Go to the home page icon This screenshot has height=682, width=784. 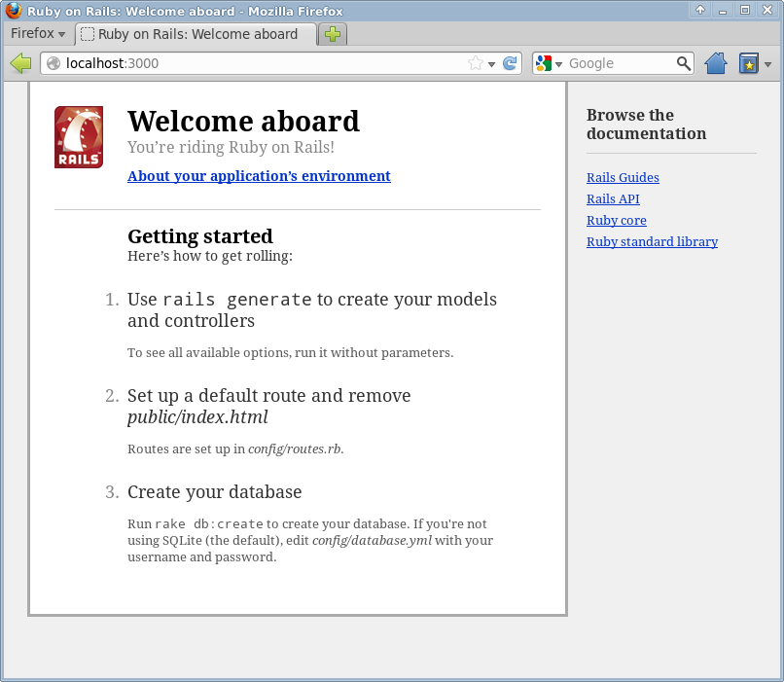pos(716,63)
